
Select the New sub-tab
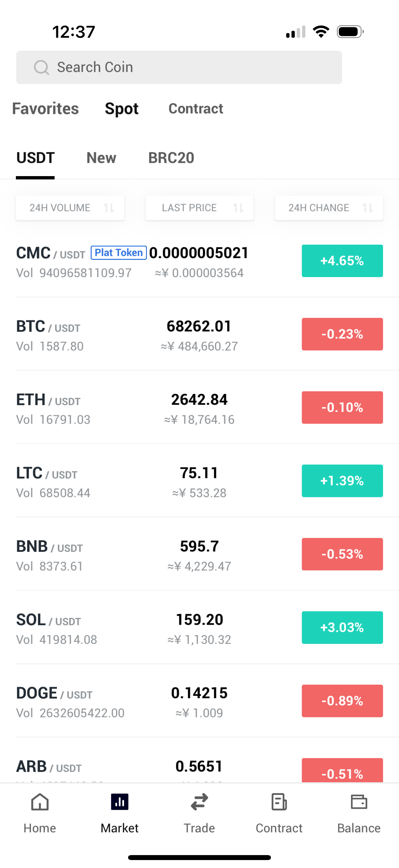pyautogui.click(x=101, y=158)
